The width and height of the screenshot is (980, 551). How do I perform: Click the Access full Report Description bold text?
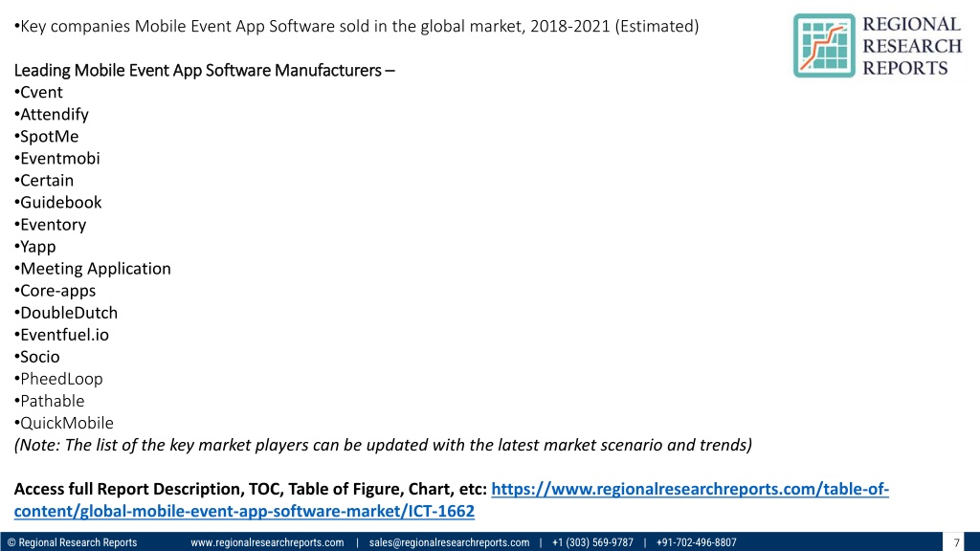pyautogui.click(x=250, y=489)
